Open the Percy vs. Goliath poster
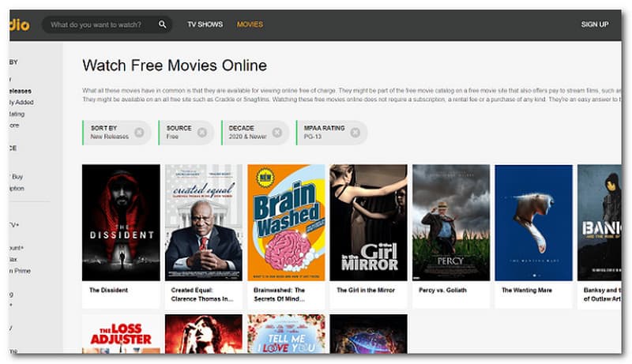The width and height of the screenshot is (632, 364). (x=451, y=222)
